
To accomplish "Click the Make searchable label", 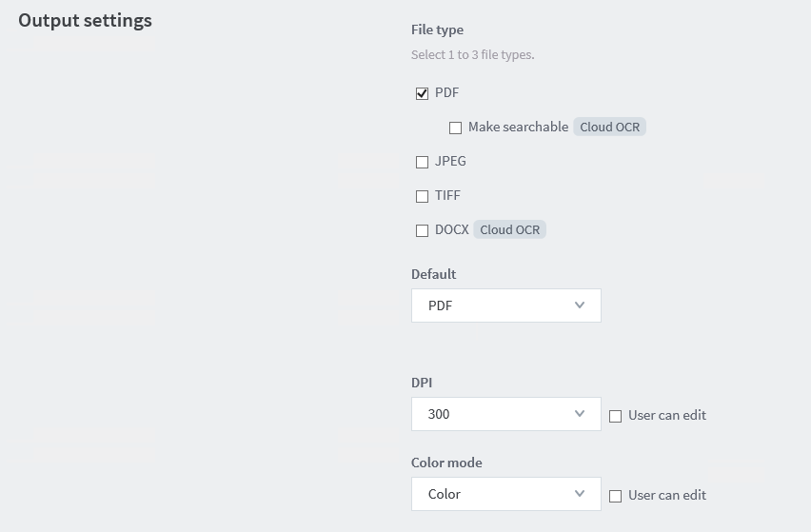I will 518,127.
